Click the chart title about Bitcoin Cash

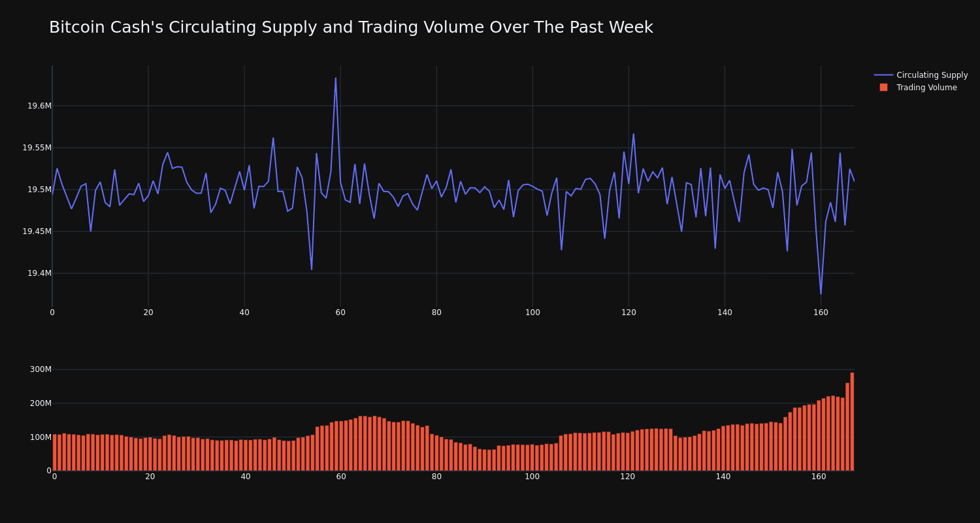[351, 27]
